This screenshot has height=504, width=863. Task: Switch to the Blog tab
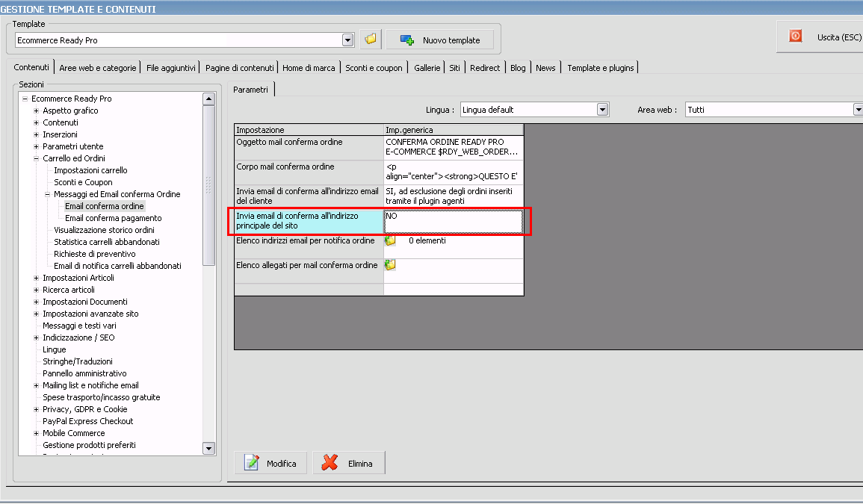point(518,68)
